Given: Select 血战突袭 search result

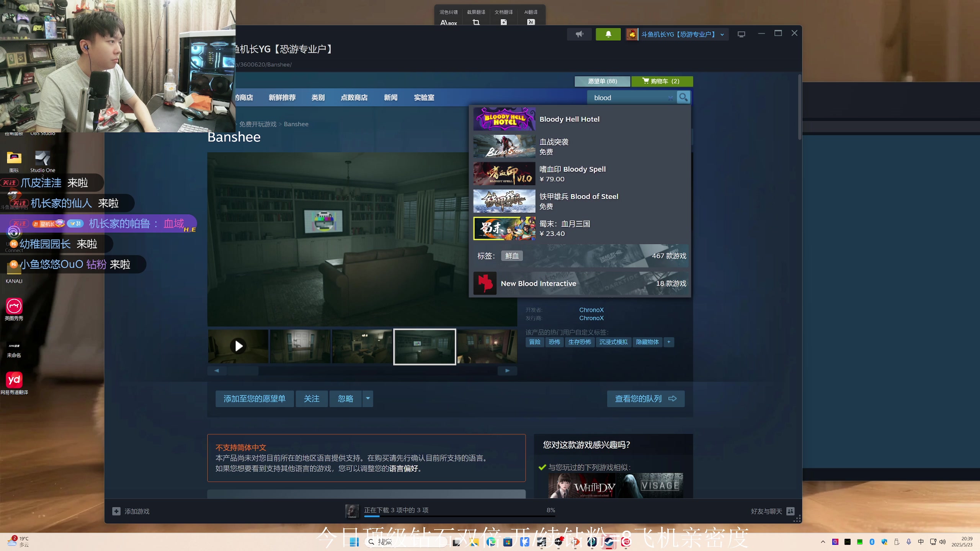Looking at the screenshot, I should [x=580, y=147].
